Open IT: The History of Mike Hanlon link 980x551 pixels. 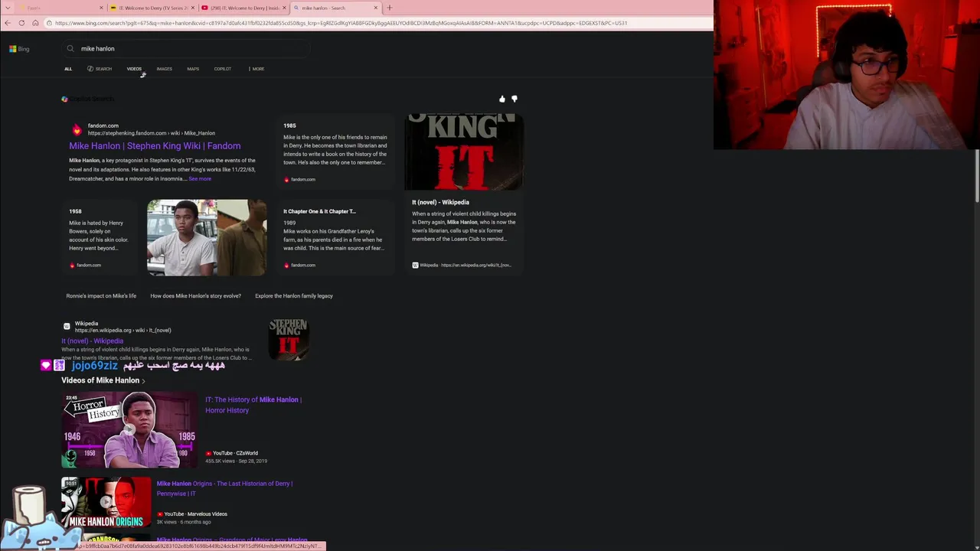253,405
